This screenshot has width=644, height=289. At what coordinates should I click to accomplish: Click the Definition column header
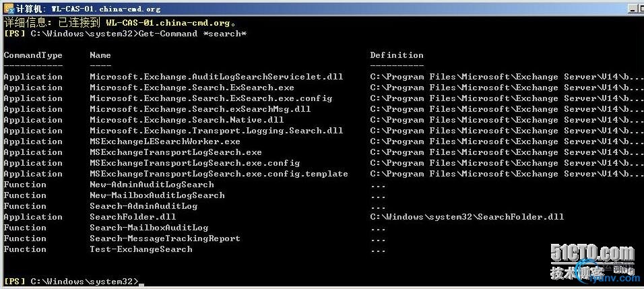click(x=396, y=55)
